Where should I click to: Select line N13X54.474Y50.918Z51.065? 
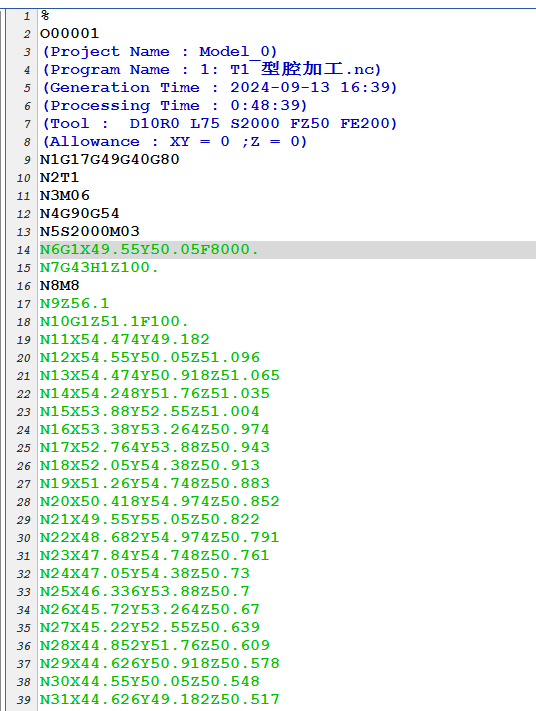[x=160, y=375]
